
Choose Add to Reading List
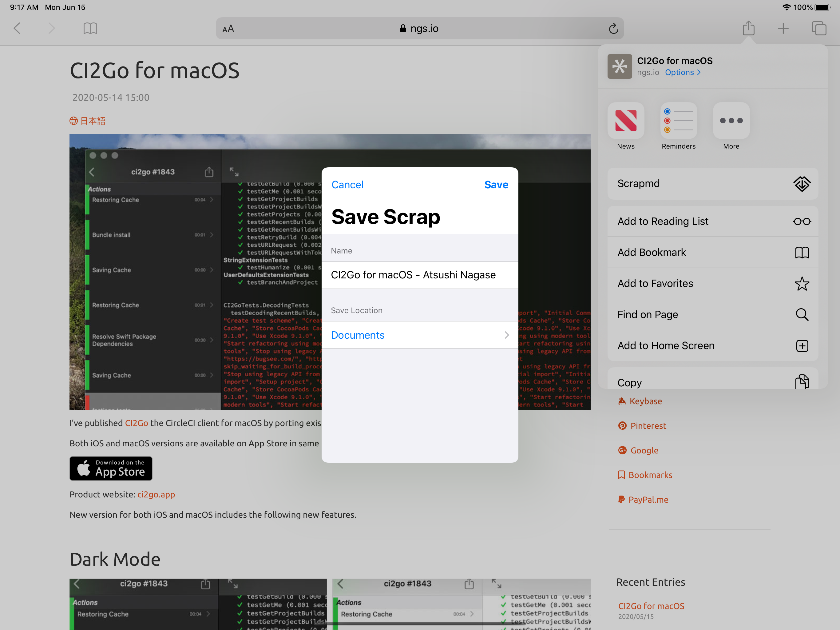712,221
